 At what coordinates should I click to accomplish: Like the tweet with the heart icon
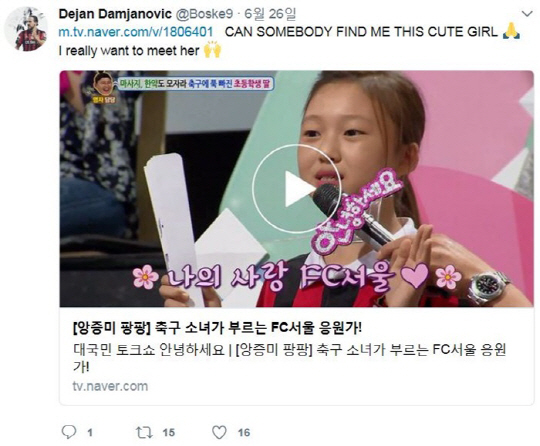coord(219,432)
